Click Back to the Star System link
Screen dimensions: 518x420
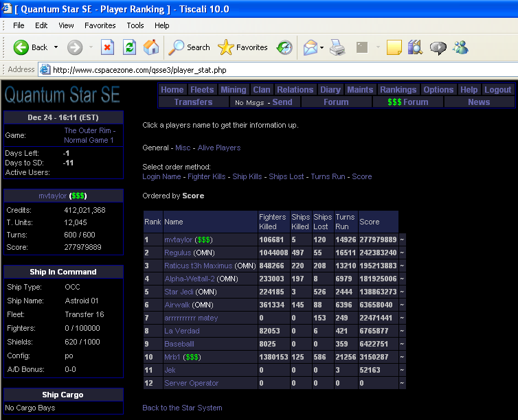click(182, 408)
